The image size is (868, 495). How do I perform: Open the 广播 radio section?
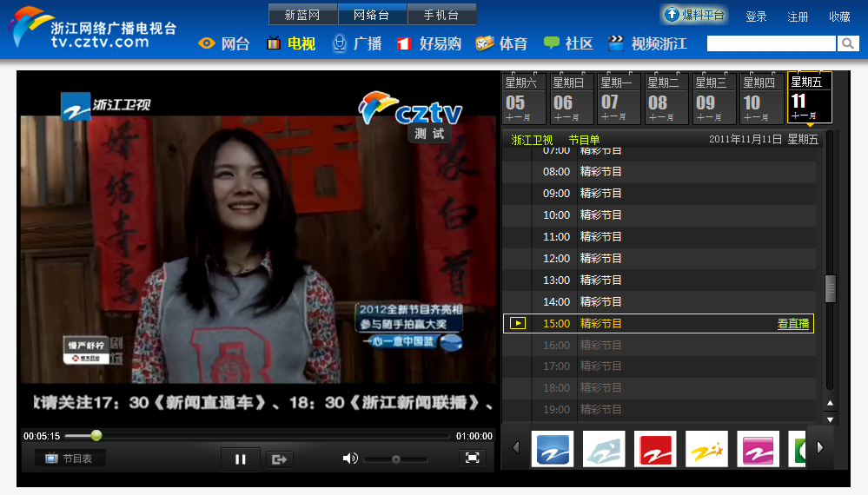[x=357, y=43]
